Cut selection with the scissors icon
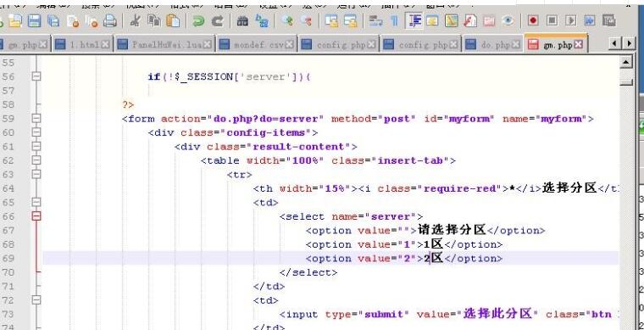 135,20
